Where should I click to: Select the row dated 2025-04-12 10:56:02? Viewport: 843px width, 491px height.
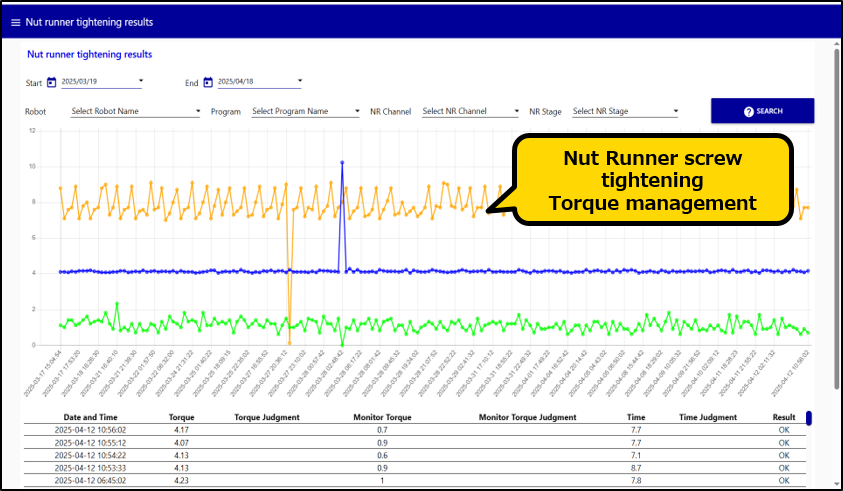tap(415, 430)
